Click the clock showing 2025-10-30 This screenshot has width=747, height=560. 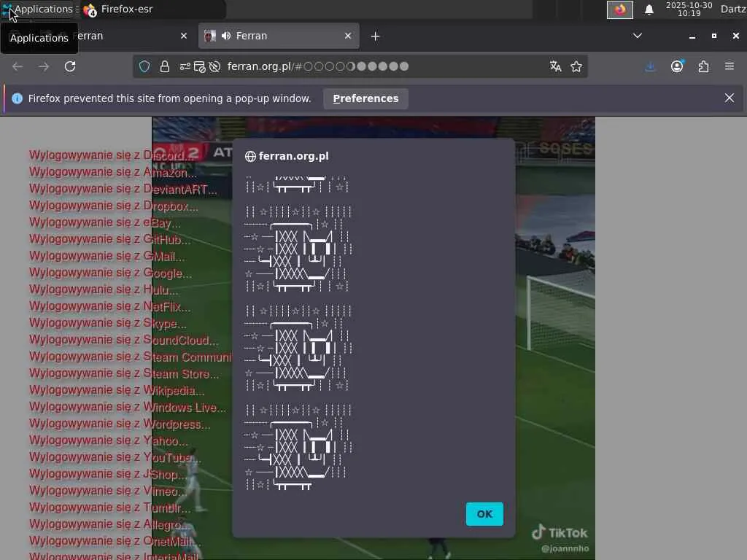[689, 9]
